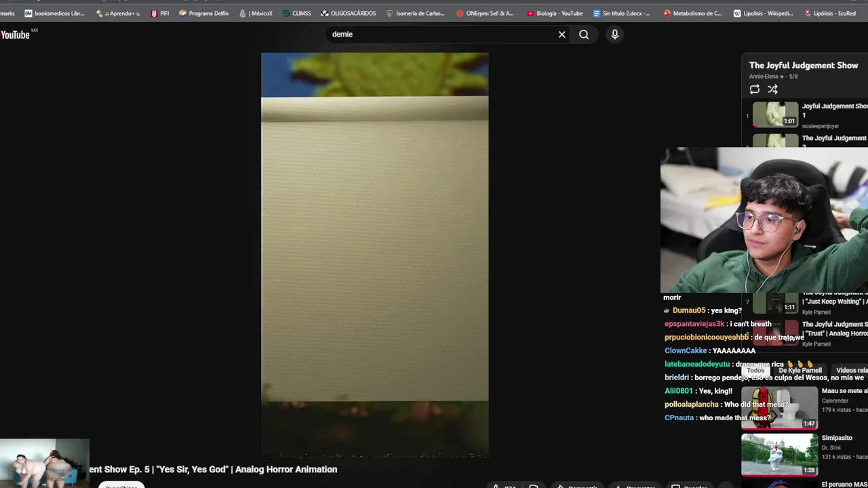868x488 pixels.
Task: Toggle playlist shuffle icon
Action: pyautogui.click(x=772, y=89)
